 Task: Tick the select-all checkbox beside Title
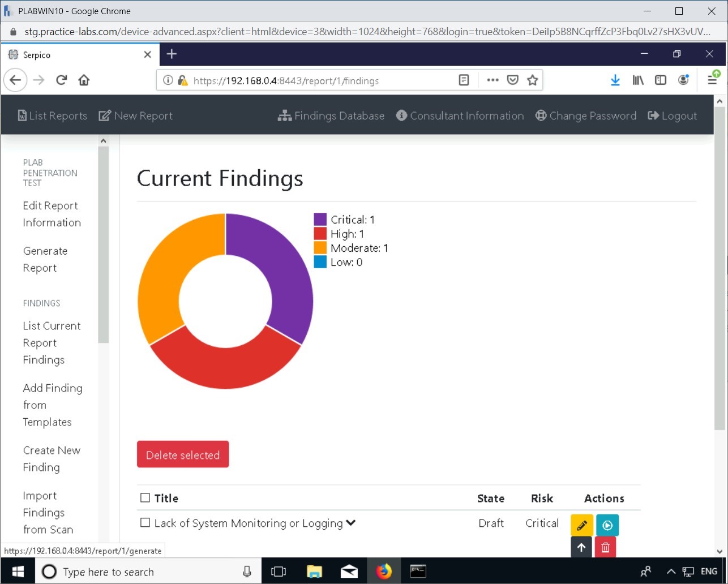[145, 498]
